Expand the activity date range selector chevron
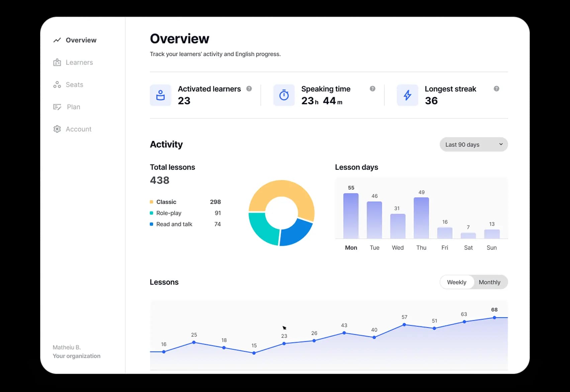Image resolution: width=570 pixels, height=392 pixels. pos(501,144)
